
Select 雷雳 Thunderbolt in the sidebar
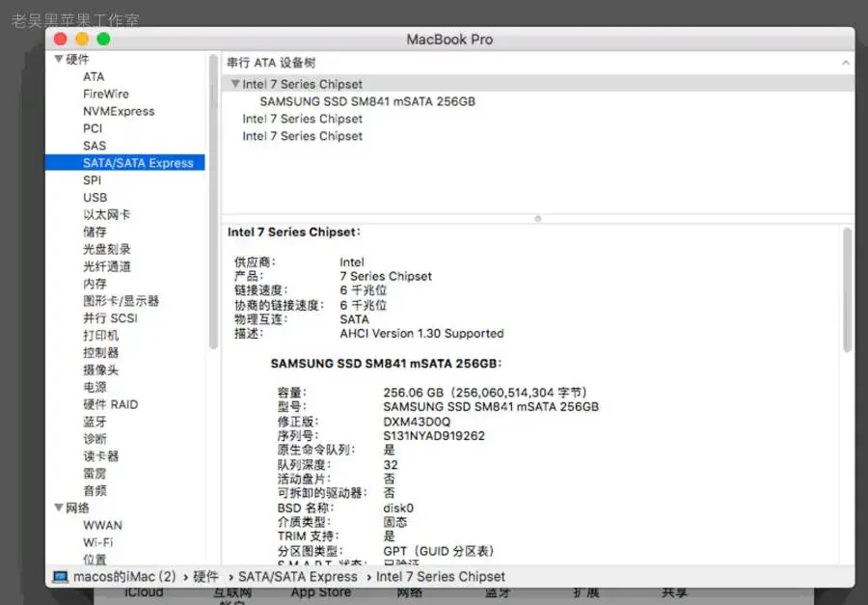95,473
